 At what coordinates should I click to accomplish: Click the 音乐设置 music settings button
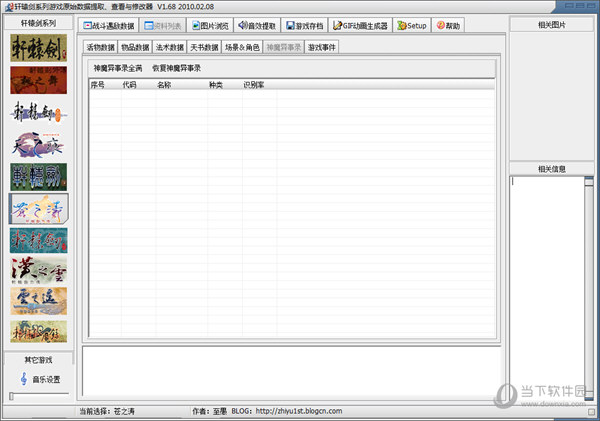(39, 379)
